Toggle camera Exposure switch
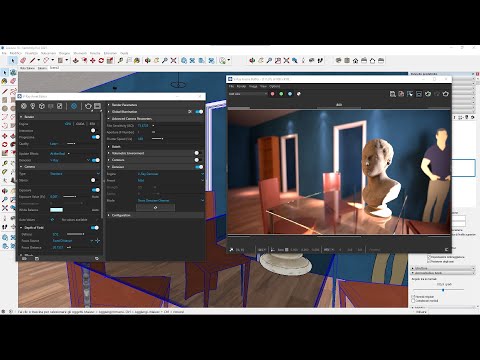This screenshot has width=480, height=360. tap(96, 190)
